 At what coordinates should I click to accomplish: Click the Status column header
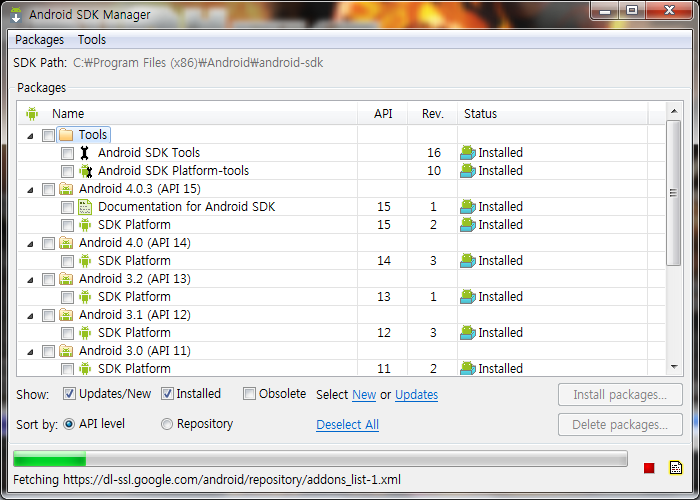point(552,113)
